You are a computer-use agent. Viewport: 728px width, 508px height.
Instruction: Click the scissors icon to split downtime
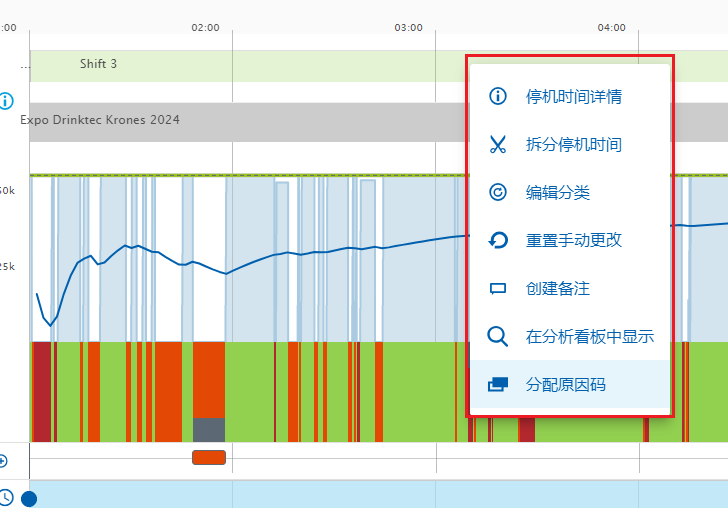click(x=497, y=145)
